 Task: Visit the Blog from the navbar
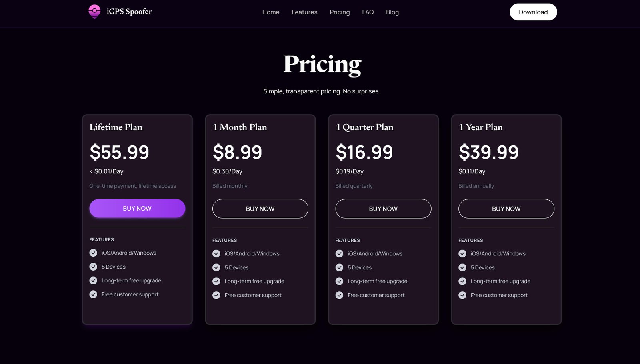[392, 12]
